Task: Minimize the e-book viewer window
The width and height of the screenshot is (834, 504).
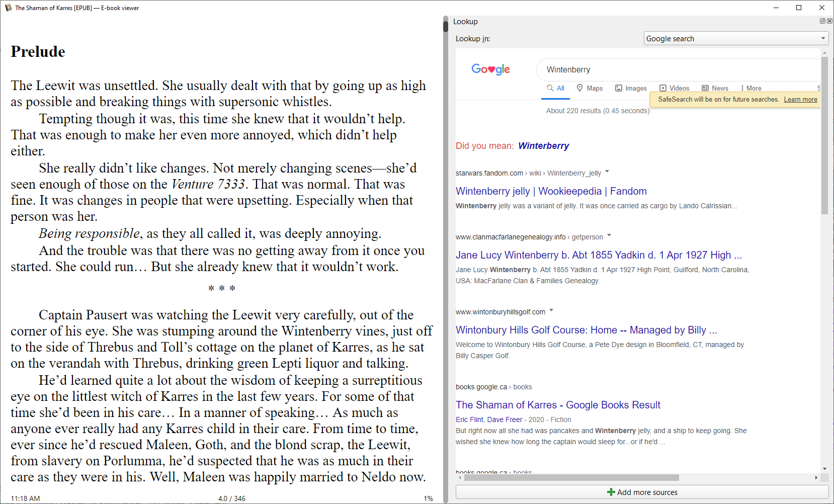Action: 776,8
